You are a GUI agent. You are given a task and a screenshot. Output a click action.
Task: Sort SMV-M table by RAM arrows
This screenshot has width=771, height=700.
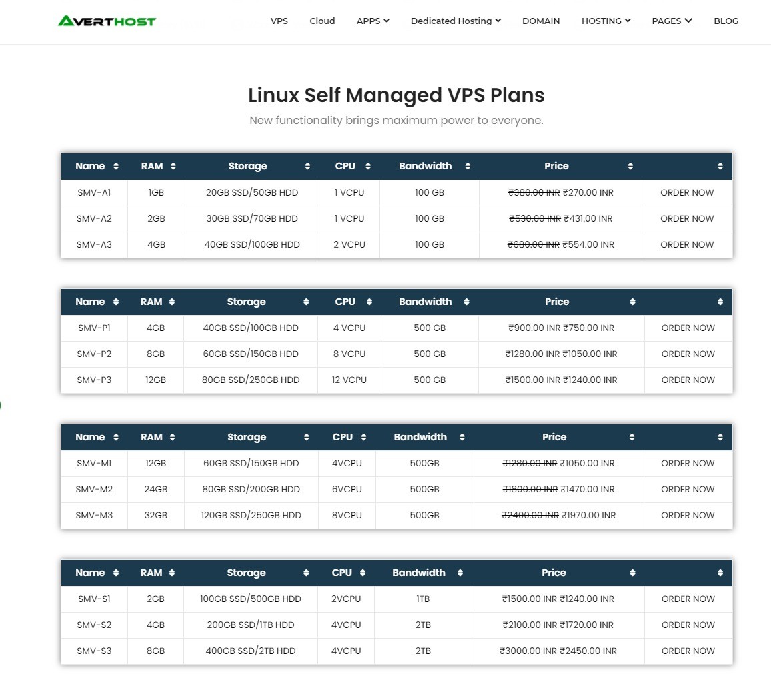pyautogui.click(x=172, y=437)
